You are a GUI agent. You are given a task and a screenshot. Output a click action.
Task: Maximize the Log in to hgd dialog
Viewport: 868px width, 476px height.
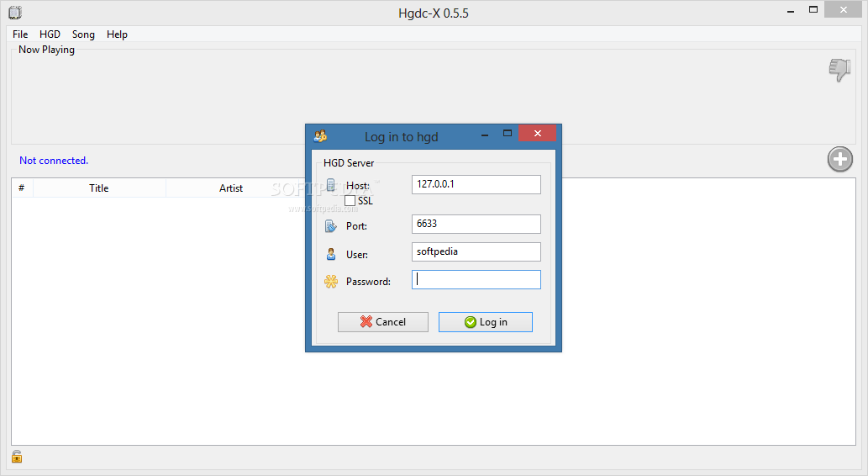click(507, 133)
